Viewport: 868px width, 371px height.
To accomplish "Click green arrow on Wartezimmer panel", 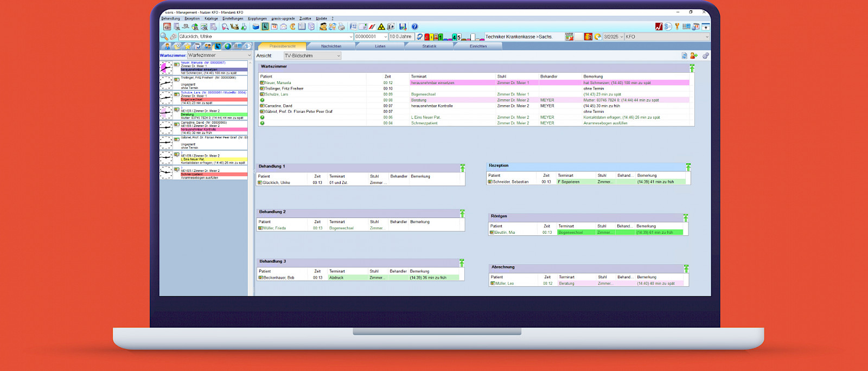I will tap(692, 68).
